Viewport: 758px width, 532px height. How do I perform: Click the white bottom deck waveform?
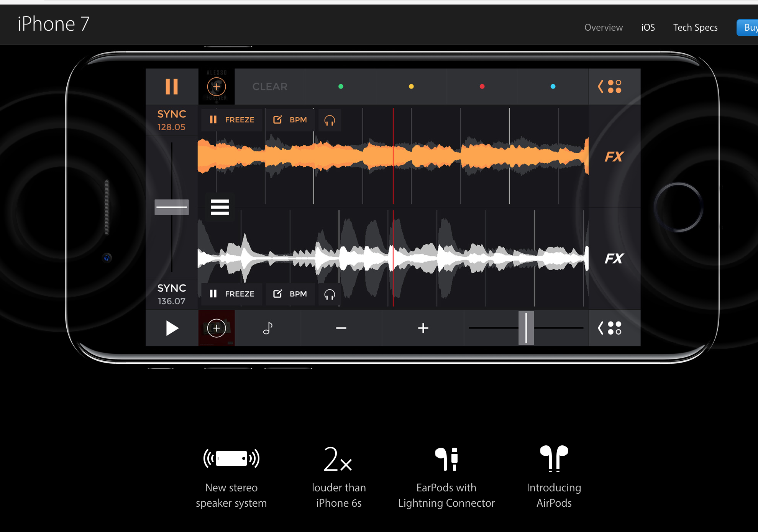pyautogui.click(x=393, y=258)
